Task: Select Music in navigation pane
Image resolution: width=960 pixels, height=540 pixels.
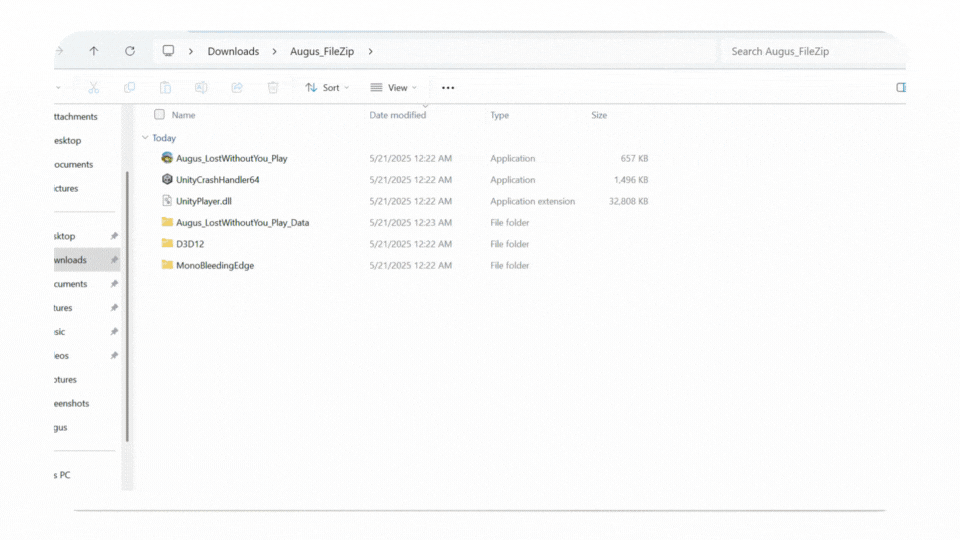Action: tap(59, 332)
